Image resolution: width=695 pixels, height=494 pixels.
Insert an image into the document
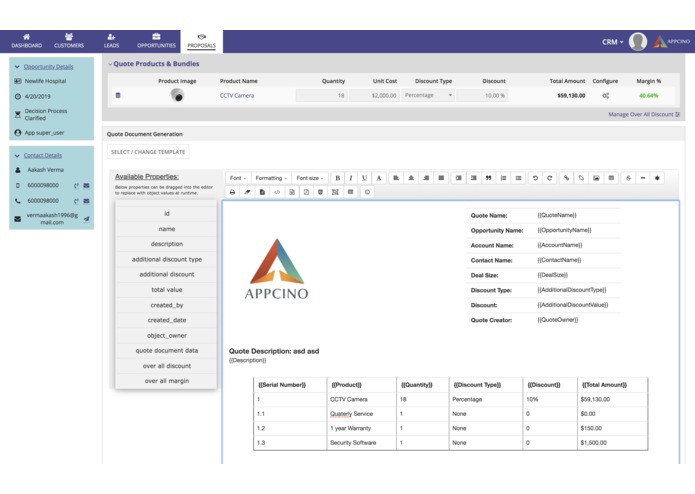(596, 178)
